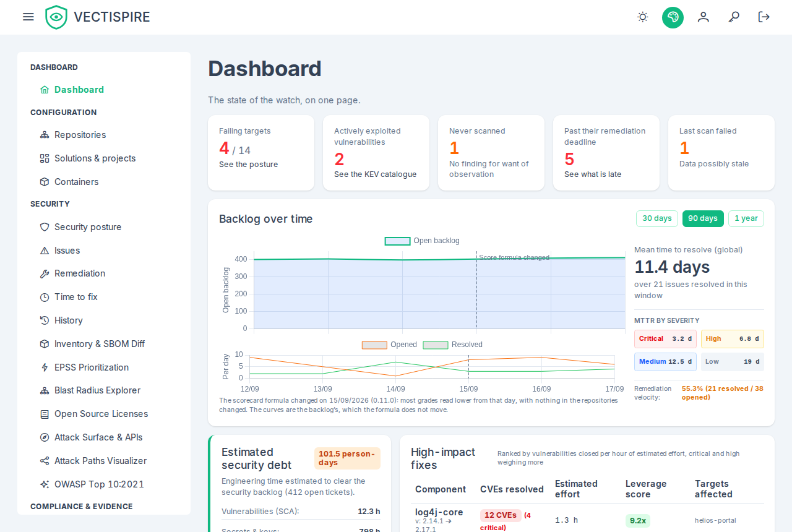
Task: Click the Containers cube icon
Action: [45, 182]
